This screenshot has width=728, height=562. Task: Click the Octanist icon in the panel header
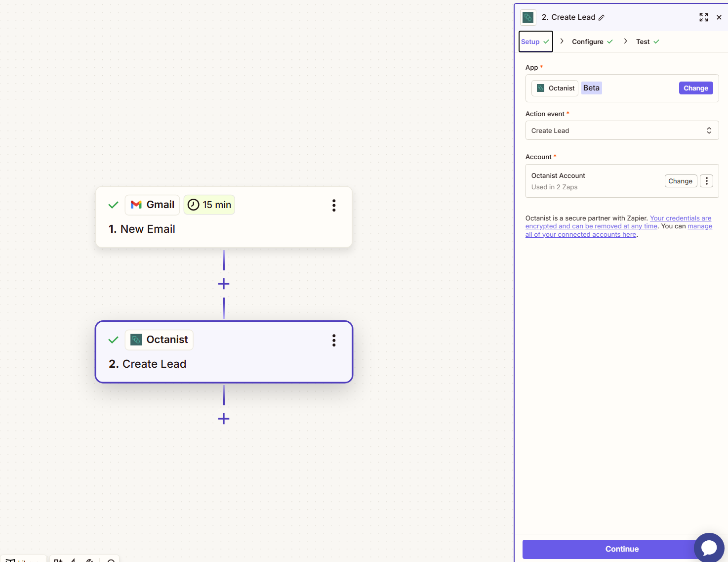coord(527,17)
